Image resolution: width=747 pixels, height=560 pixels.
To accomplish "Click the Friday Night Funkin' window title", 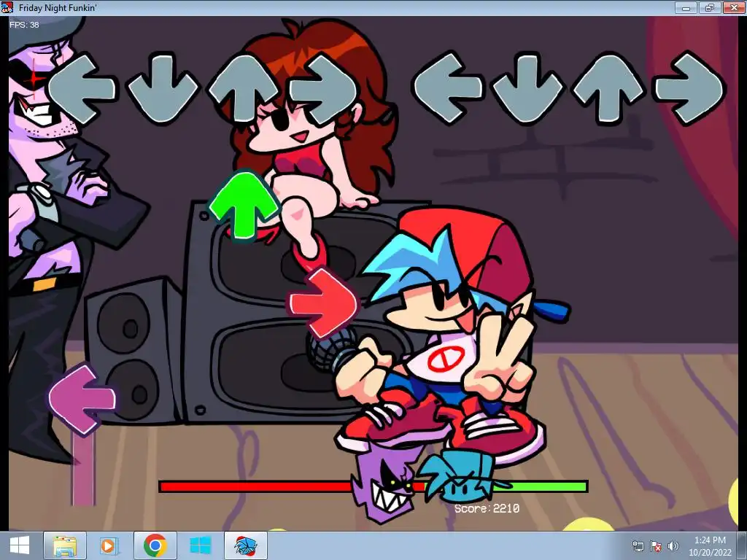I will (x=58, y=7).
